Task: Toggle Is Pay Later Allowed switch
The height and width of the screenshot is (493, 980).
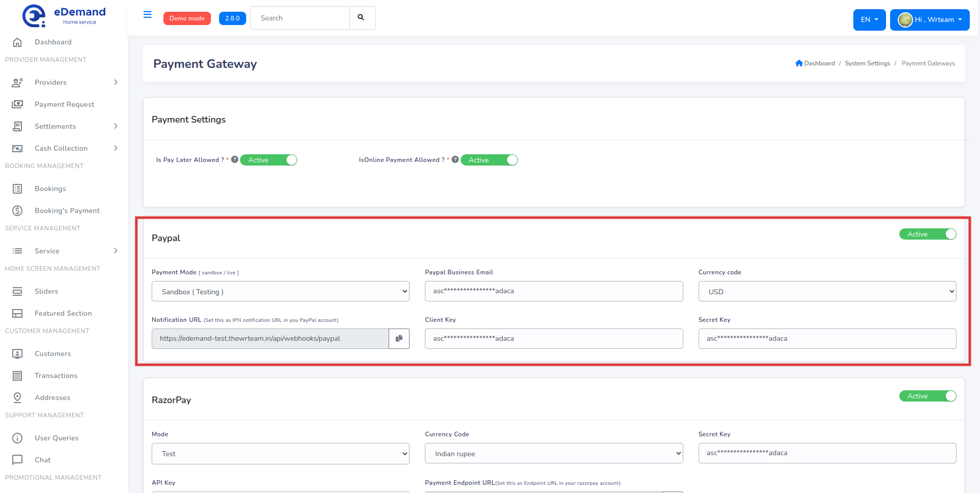Action: coord(269,160)
